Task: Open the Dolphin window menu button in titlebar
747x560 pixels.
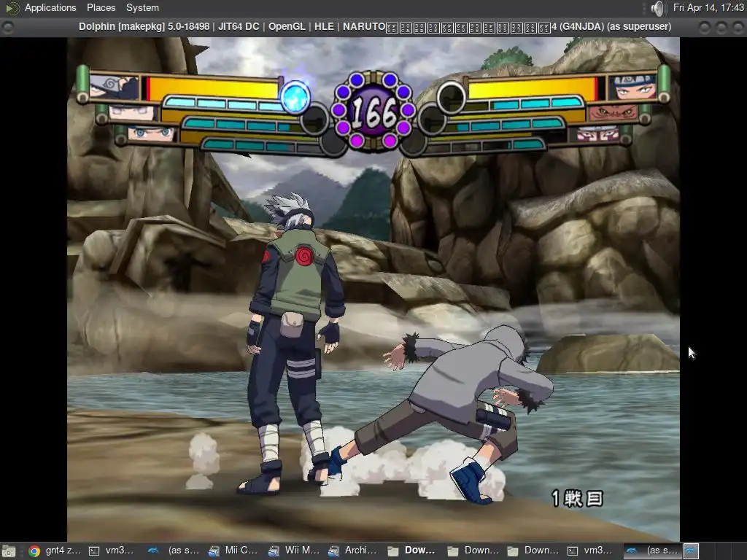Action: tap(7, 27)
